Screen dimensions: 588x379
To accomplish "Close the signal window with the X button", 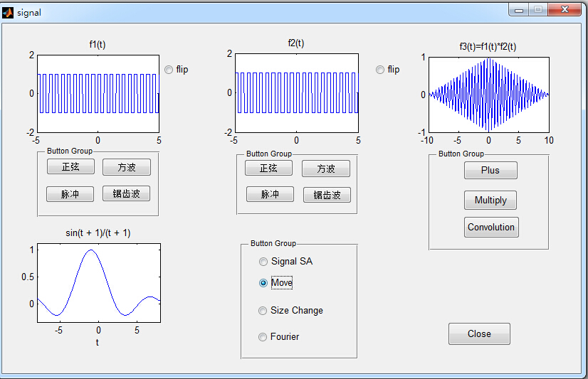I will click(565, 10).
